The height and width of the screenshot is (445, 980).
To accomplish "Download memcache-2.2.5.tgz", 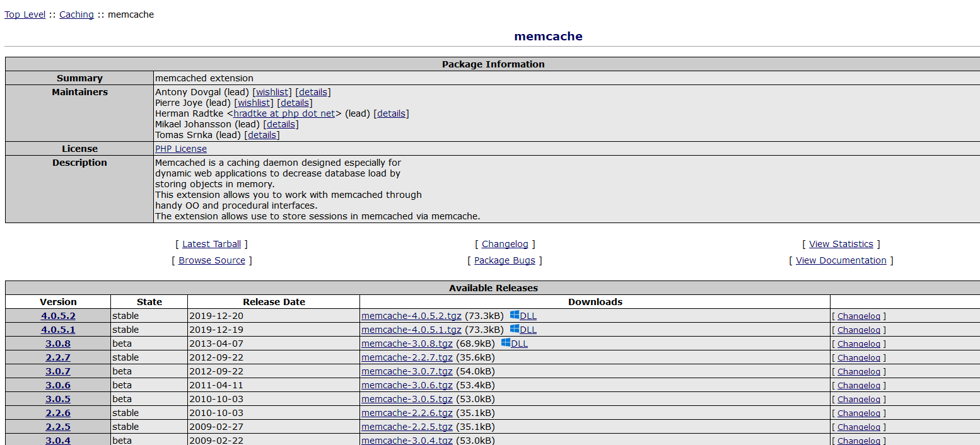I will (407, 427).
